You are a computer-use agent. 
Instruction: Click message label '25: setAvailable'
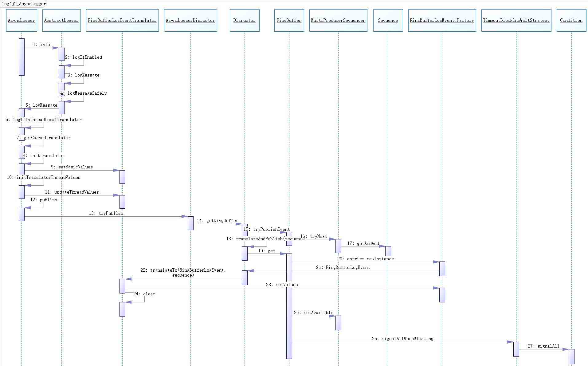pos(314,313)
